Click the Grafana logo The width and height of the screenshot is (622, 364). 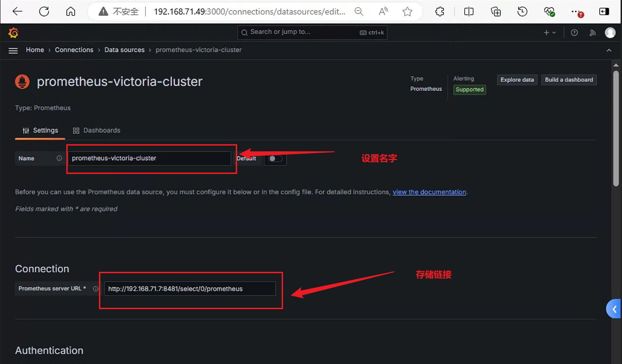coord(13,33)
